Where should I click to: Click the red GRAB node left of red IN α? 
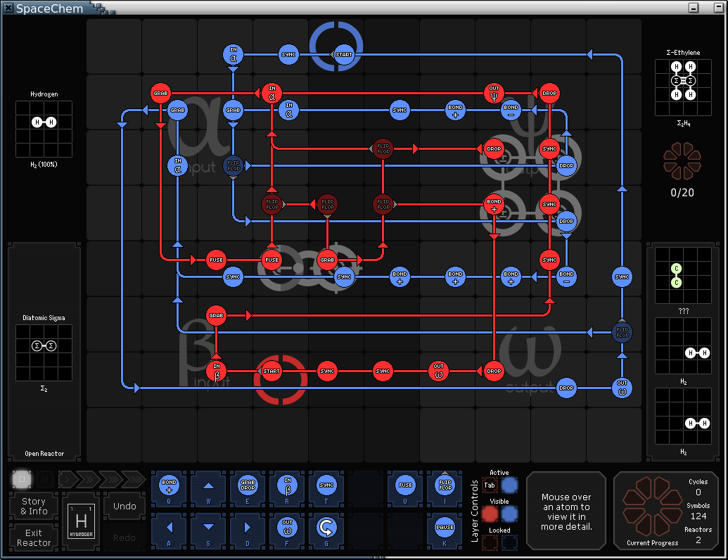point(160,94)
